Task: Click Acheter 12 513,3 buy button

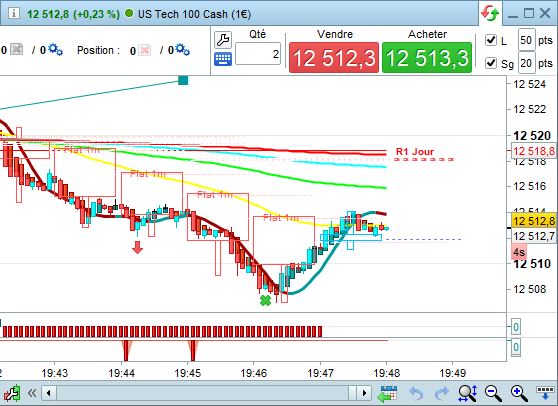Action: tap(427, 57)
